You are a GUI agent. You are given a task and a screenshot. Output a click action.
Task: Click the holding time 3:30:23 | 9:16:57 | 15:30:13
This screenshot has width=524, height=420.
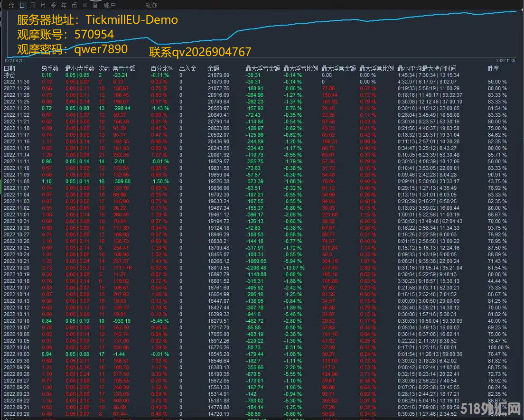(x=429, y=281)
